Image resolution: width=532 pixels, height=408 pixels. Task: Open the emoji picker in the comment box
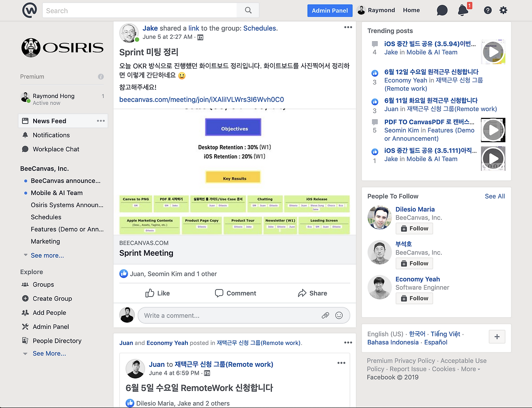click(339, 315)
